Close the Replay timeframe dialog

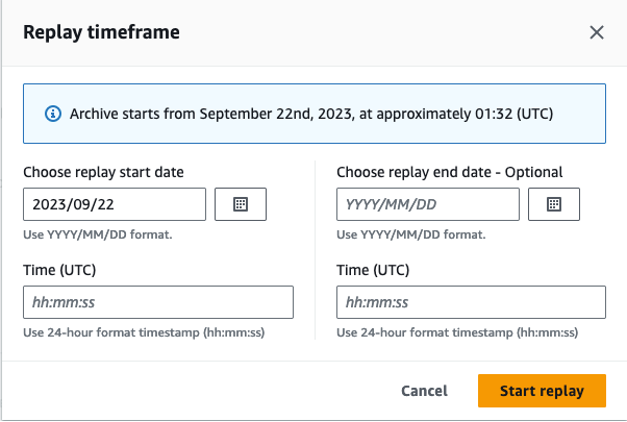point(597,33)
